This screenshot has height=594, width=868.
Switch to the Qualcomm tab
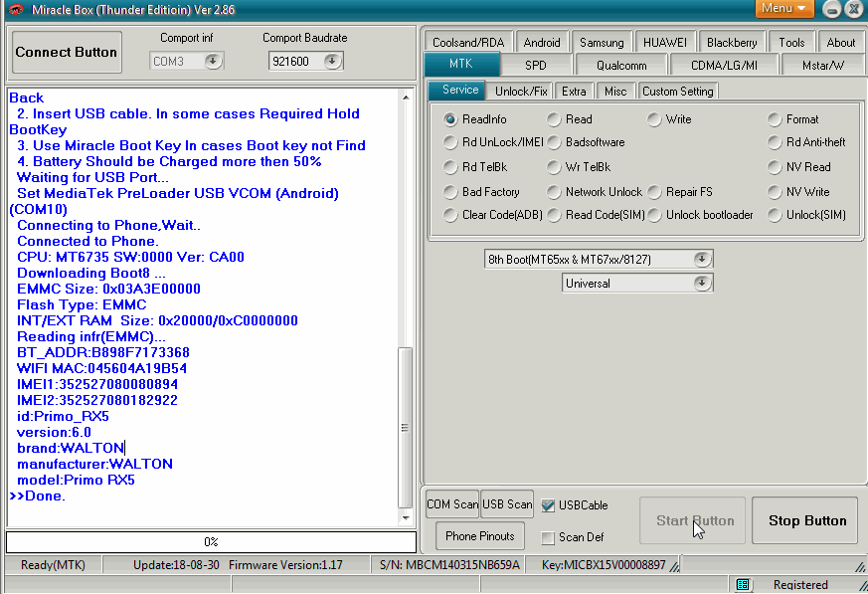[x=621, y=65]
